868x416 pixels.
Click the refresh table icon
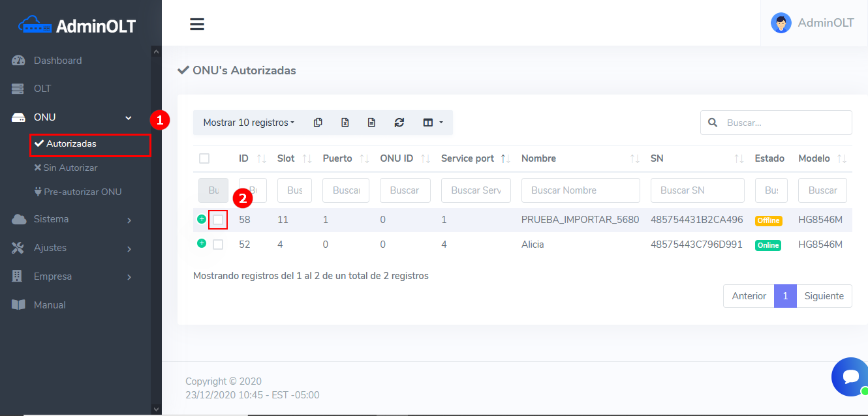399,123
